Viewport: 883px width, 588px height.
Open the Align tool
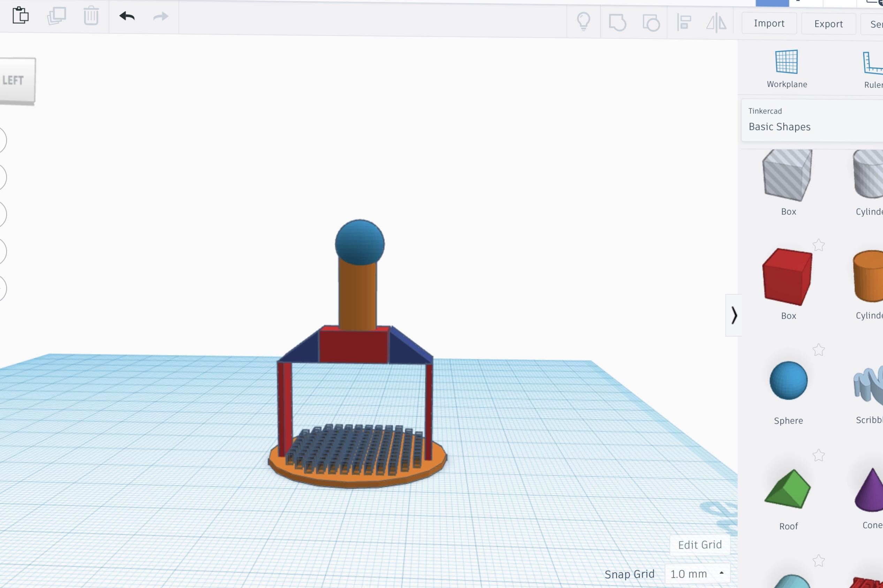coord(684,23)
